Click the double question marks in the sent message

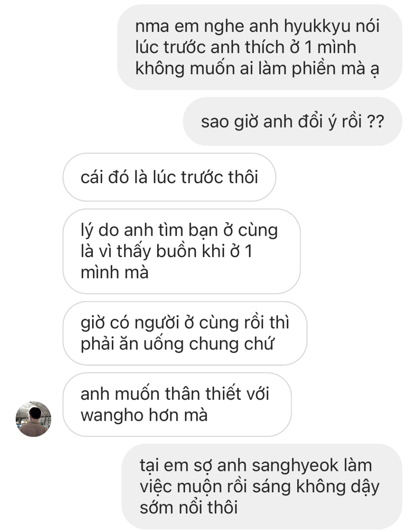(x=375, y=122)
